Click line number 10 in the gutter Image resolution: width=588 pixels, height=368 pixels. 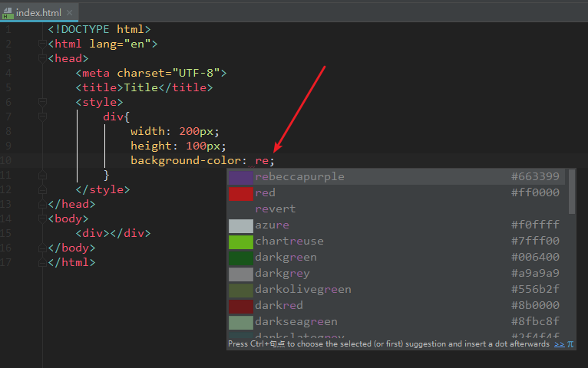[x=6, y=160]
